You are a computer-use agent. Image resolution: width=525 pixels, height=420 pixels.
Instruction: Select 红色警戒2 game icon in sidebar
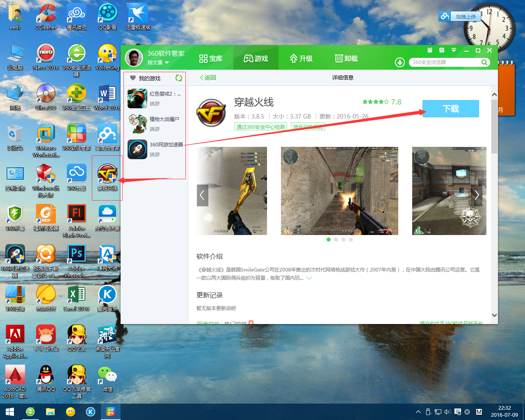[137, 98]
